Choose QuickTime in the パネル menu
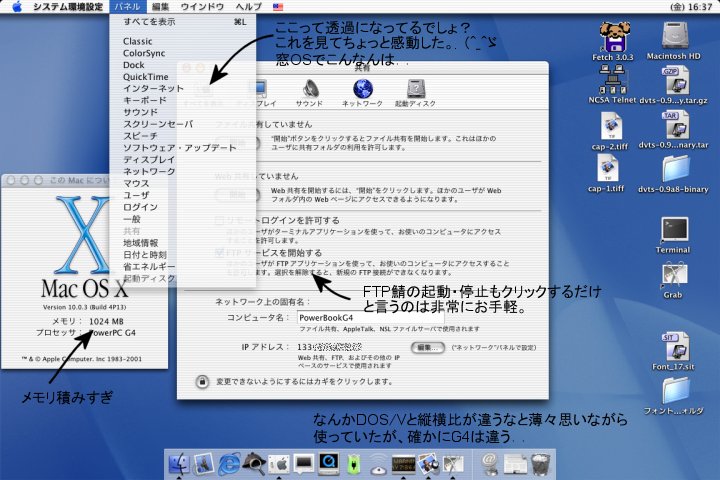The height and width of the screenshot is (480, 720). [x=183, y=77]
